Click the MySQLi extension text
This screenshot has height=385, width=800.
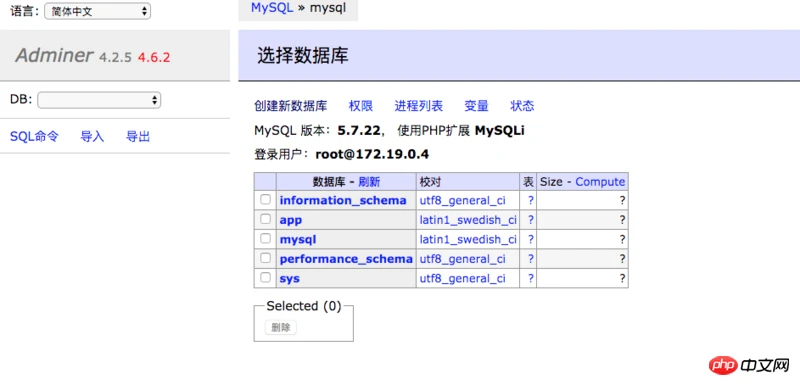pyautogui.click(x=499, y=131)
